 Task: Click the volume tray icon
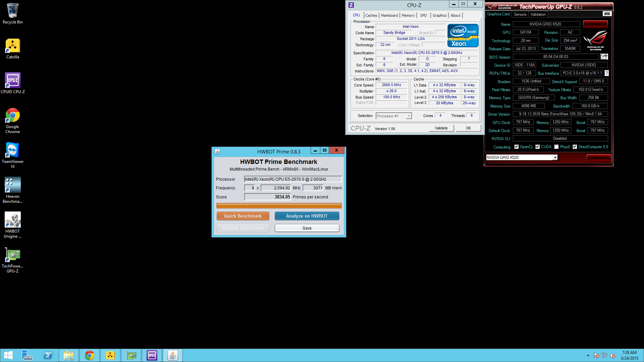click(x=612, y=355)
